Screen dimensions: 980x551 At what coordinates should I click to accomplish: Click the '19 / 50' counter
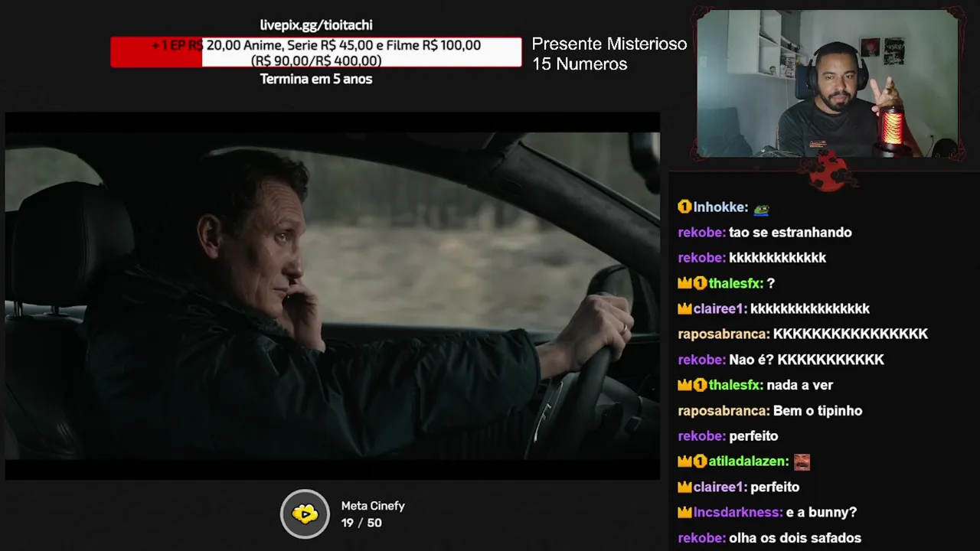click(361, 523)
